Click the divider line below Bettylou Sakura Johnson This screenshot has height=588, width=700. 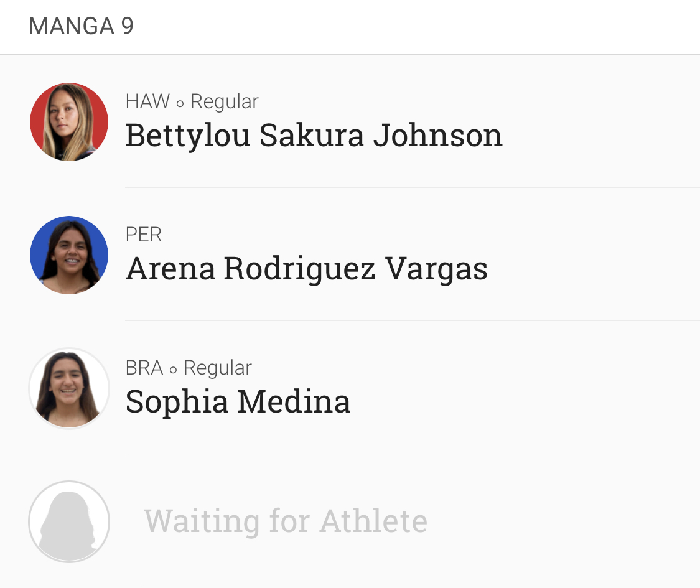click(x=413, y=187)
